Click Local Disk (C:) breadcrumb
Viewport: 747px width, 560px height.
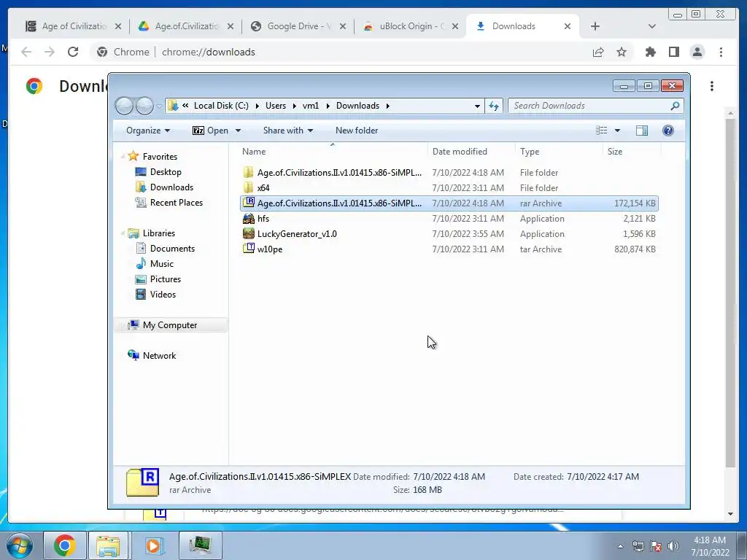point(221,106)
